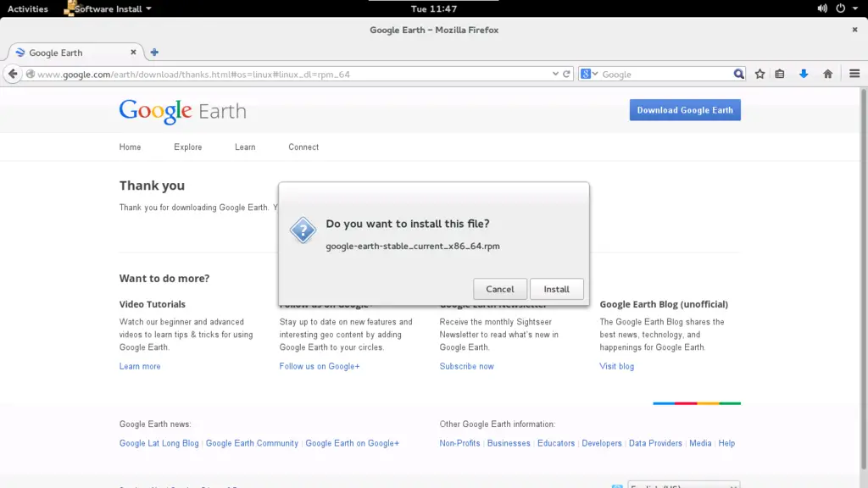Image resolution: width=868 pixels, height=488 pixels.
Task: Open the bookmarks list icon
Action: 780,75
